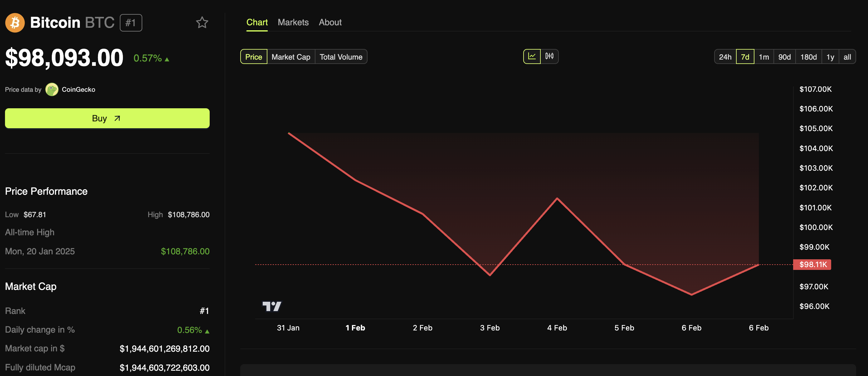The image size is (868, 376).
Task: Open the About tab
Action: tap(330, 21)
